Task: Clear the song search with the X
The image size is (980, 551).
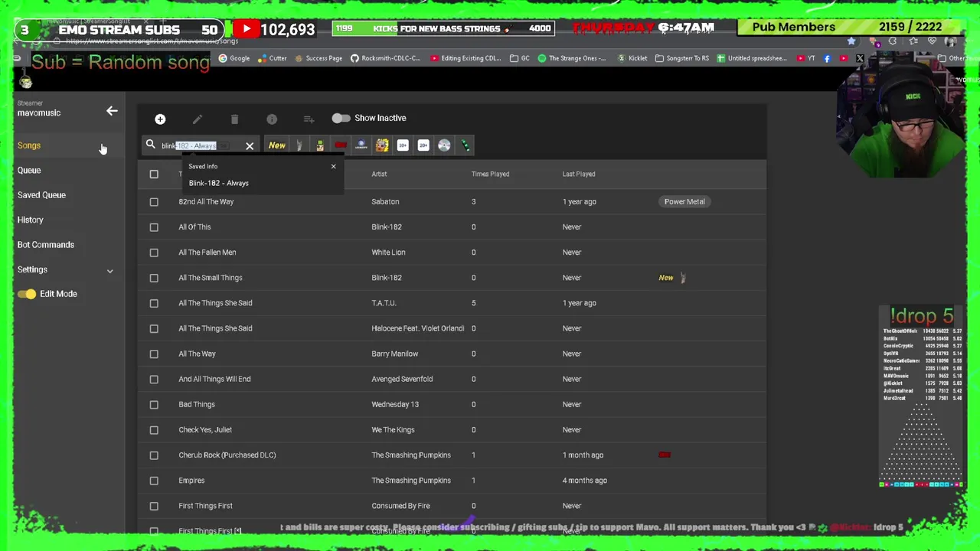Action: point(250,145)
